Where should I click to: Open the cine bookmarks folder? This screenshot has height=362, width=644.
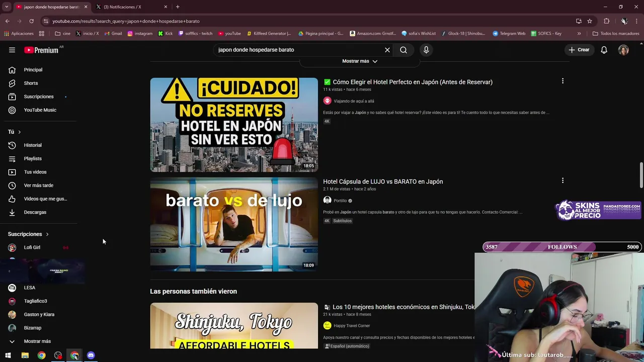click(x=63, y=34)
